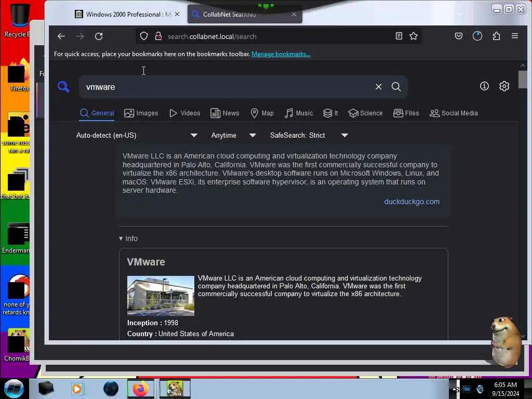Clear the vmware search query

coord(378,87)
